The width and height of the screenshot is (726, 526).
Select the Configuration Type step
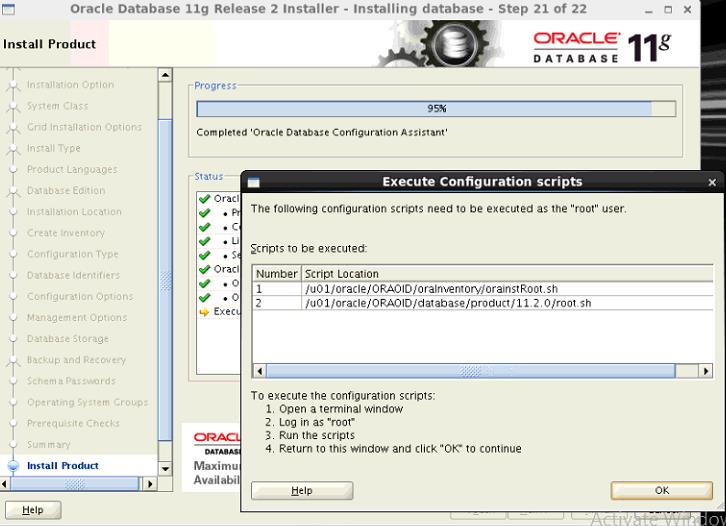[73, 254]
